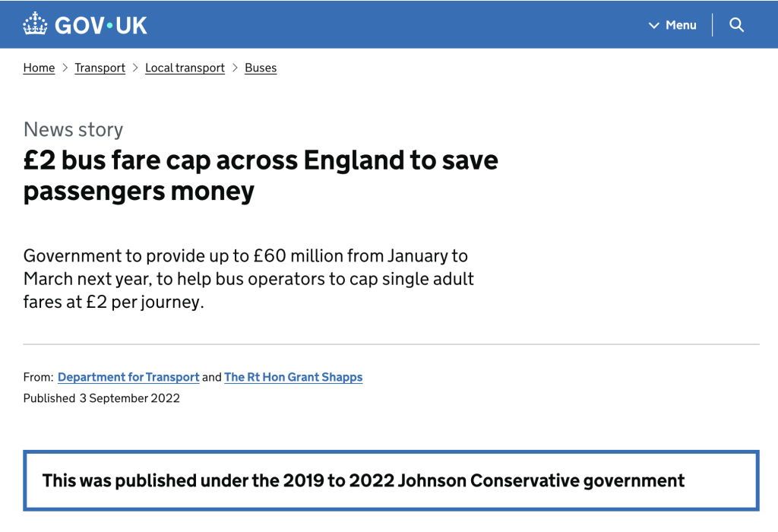Click the £2 bus fare cap headline
The image size is (778, 532).
point(261,176)
